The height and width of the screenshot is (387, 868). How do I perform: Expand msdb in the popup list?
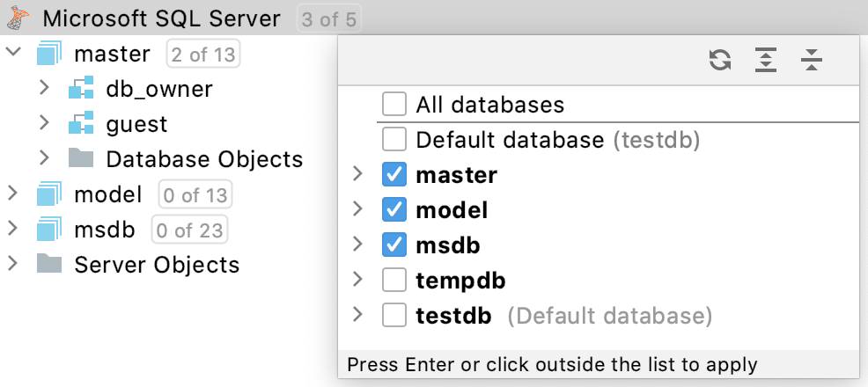[x=358, y=245]
